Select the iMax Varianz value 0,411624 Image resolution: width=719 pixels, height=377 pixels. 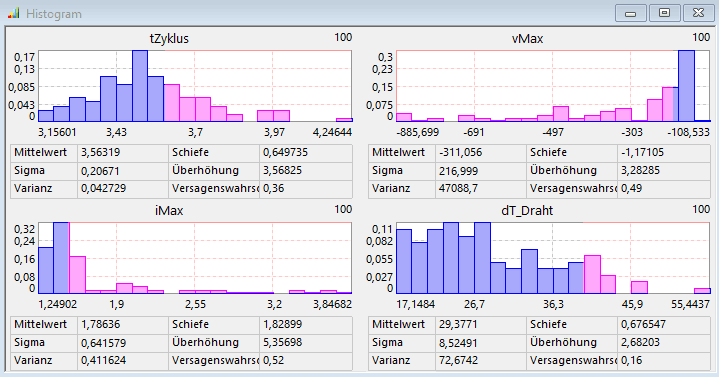[103, 360]
